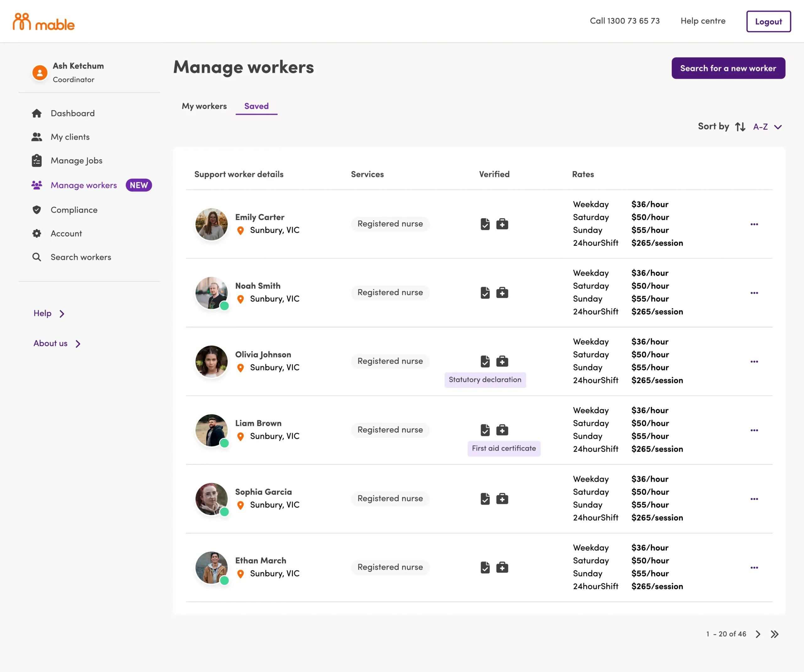The width and height of the screenshot is (804, 672).
Task: Open Sophia Garcia's profile photo
Action: pos(212,499)
